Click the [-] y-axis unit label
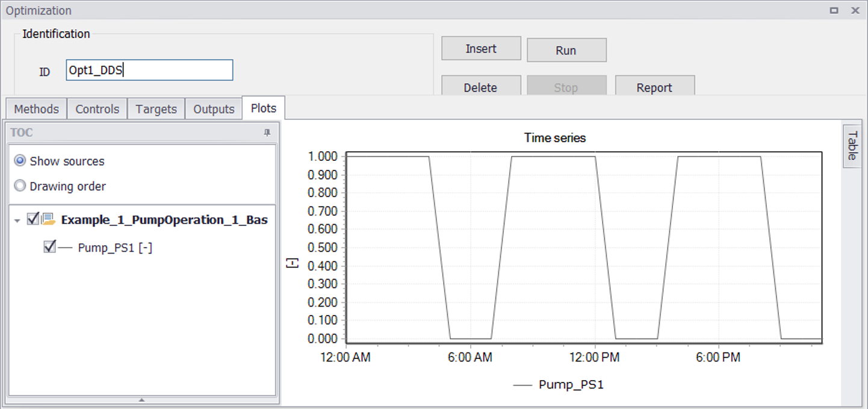The width and height of the screenshot is (868, 409). (293, 263)
